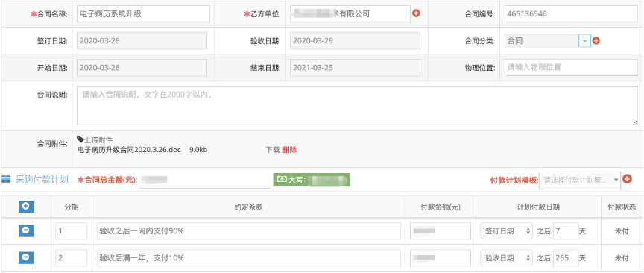644x273 pixels.
Task: Click the 结束日期 field 2021-03-25
Action: coord(355,67)
